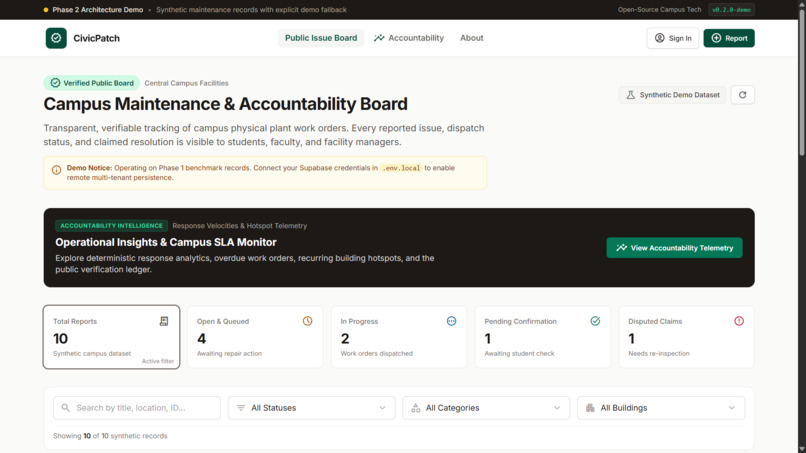
Task: Click the refresh dataset icon button
Action: pyautogui.click(x=742, y=95)
